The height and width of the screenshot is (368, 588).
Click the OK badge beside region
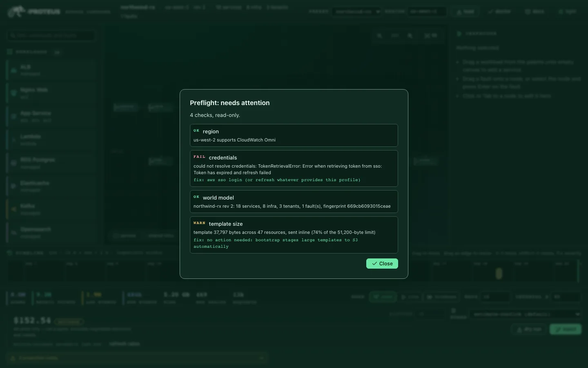pos(196,131)
